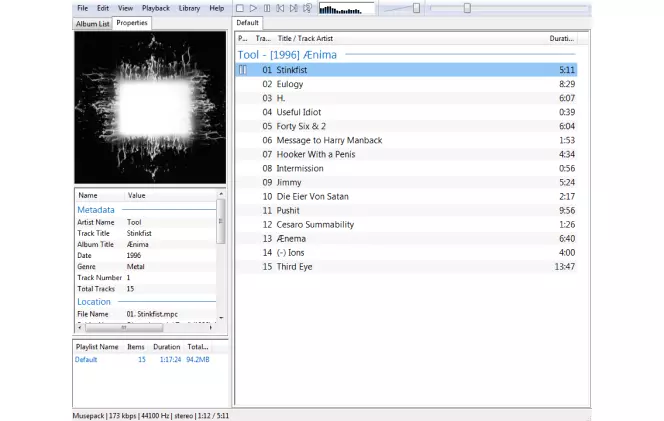Click the Genre value Metal

tap(136, 266)
